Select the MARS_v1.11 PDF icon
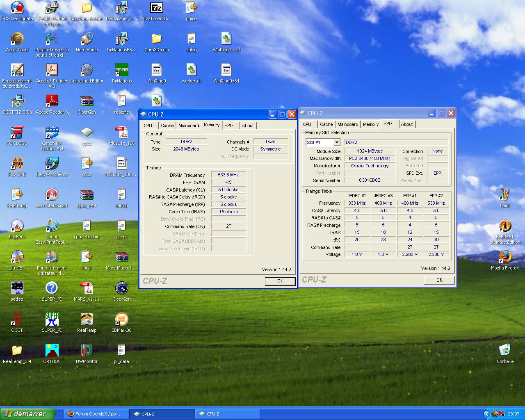The width and height of the screenshot is (525, 420). [87, 291]
